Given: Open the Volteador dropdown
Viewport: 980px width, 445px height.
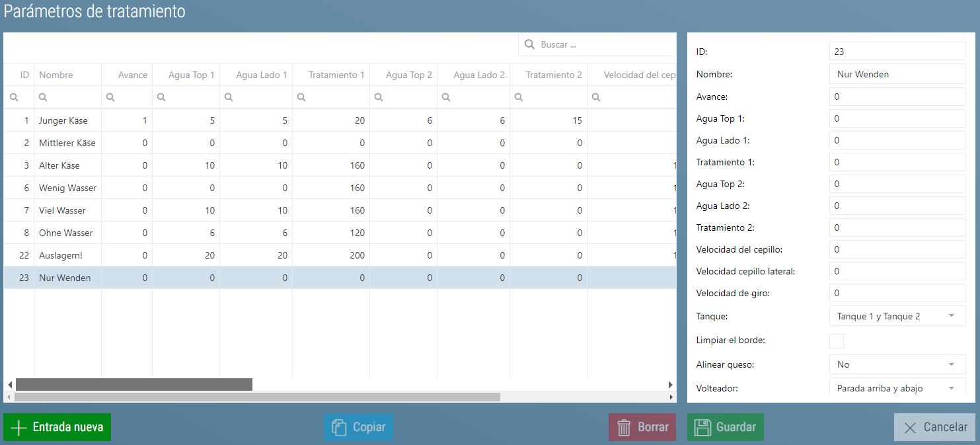Looking at the screenshot, I should click(897, 388).
